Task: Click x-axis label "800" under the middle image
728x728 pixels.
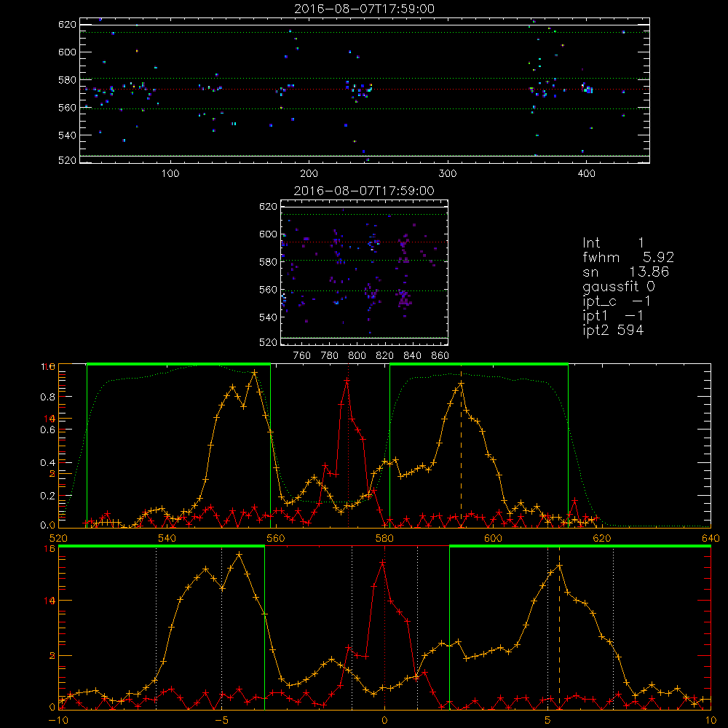Action: click(x=357, y=356)
